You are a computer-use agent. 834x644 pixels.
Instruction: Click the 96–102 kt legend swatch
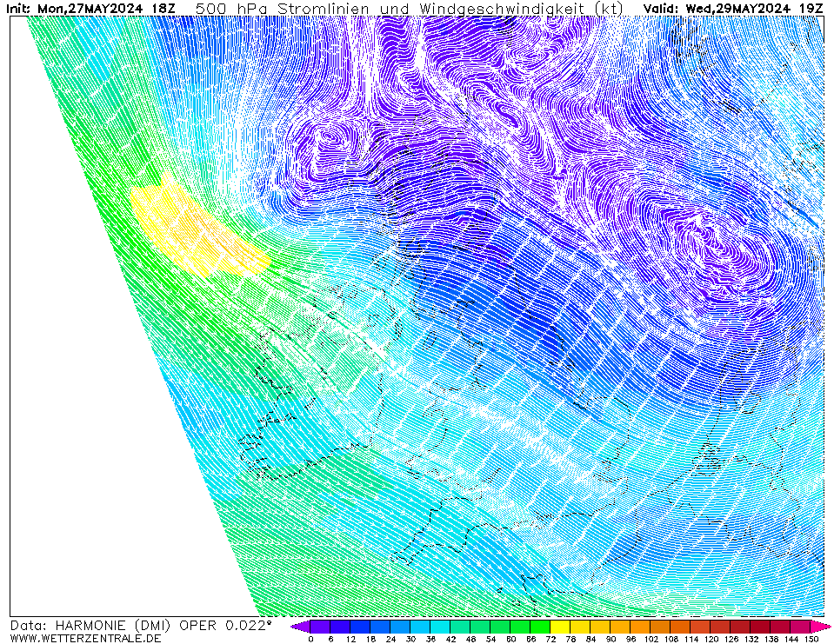click(x=640, y=627)
